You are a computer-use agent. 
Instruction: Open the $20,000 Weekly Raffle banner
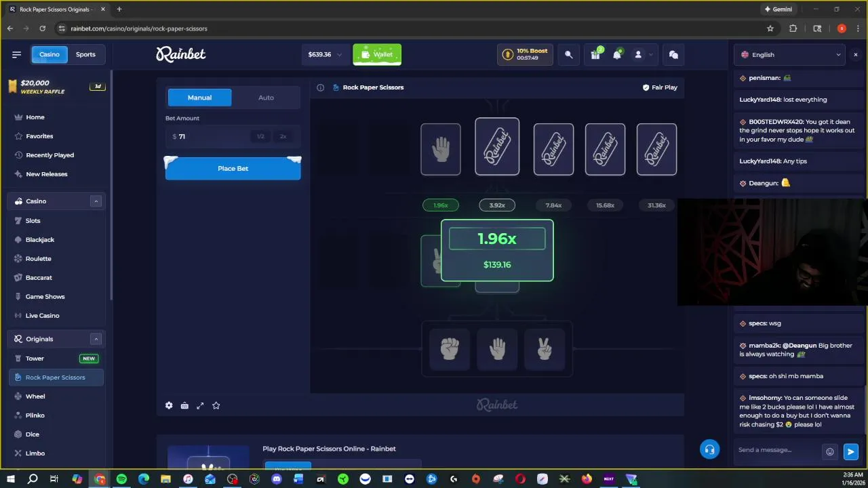tap(56, 87)
